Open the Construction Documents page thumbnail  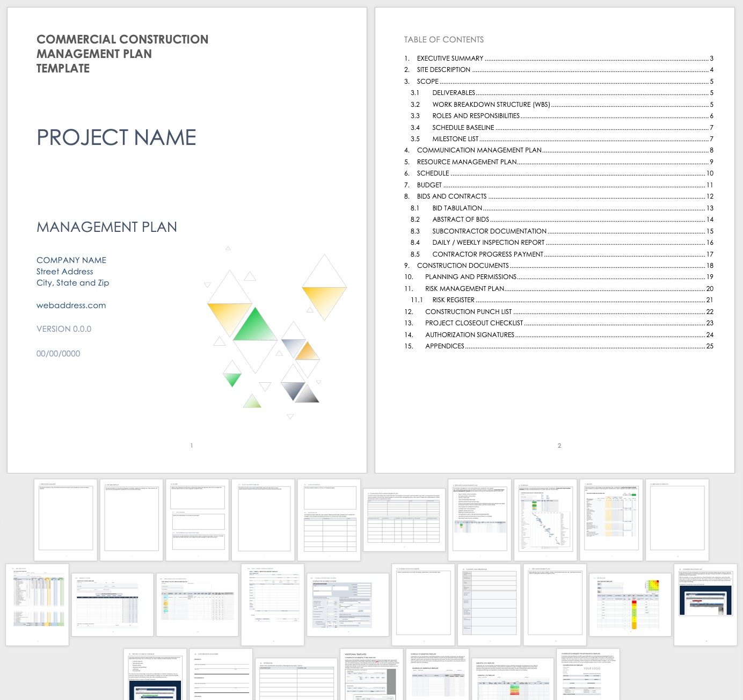[x=424, y=604]
